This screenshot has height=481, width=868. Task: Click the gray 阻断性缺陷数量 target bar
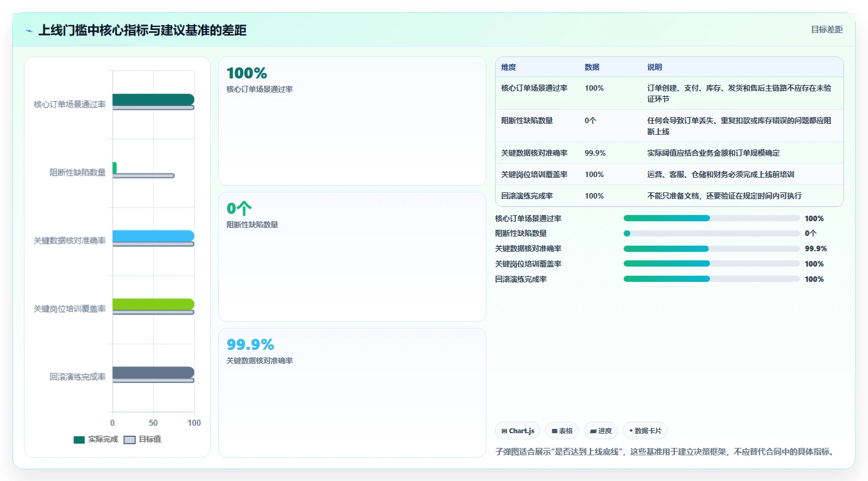coord(143,176)
